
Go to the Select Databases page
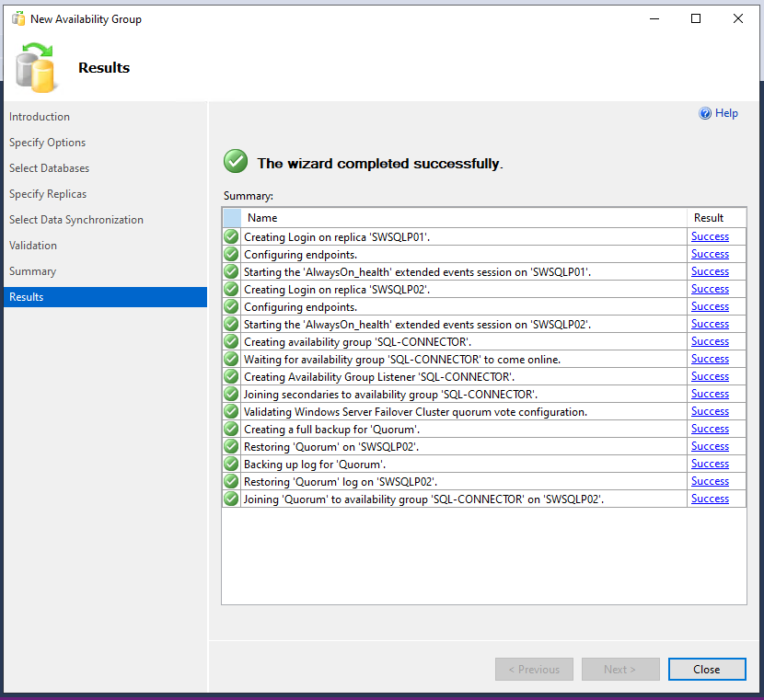tap(49, 168)
